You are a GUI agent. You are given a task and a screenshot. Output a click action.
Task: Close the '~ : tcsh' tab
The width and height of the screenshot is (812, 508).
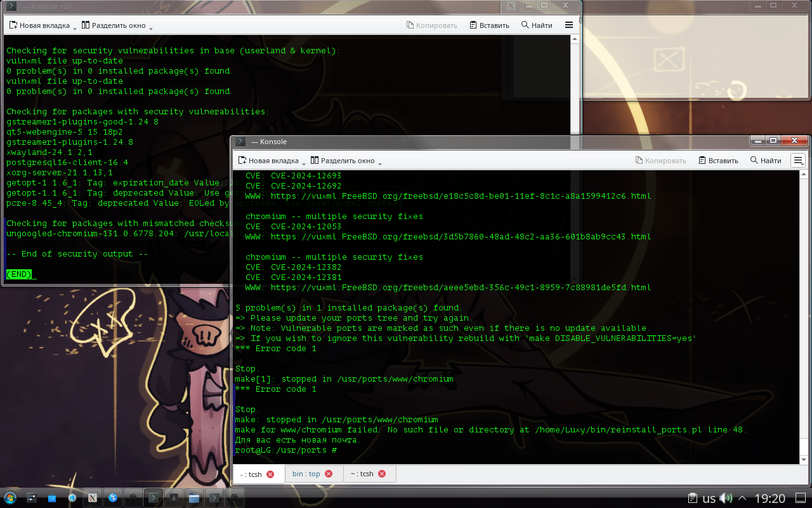tap(382, 474)
